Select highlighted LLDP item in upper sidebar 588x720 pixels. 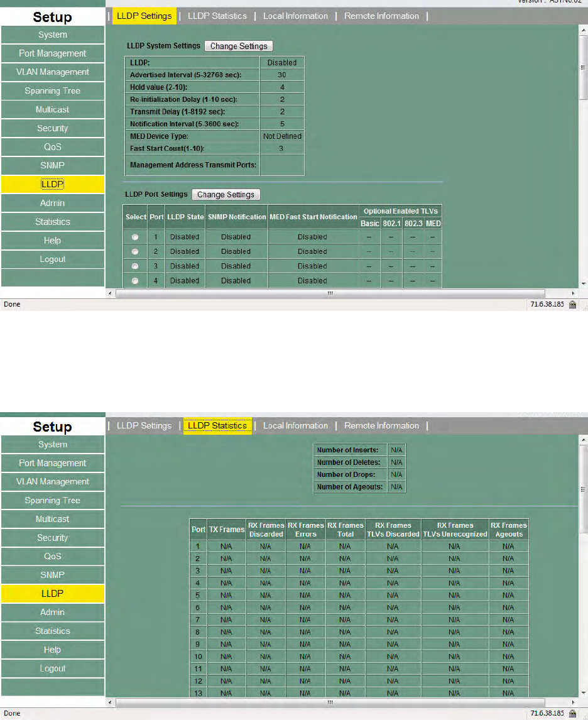pos(53,184)
